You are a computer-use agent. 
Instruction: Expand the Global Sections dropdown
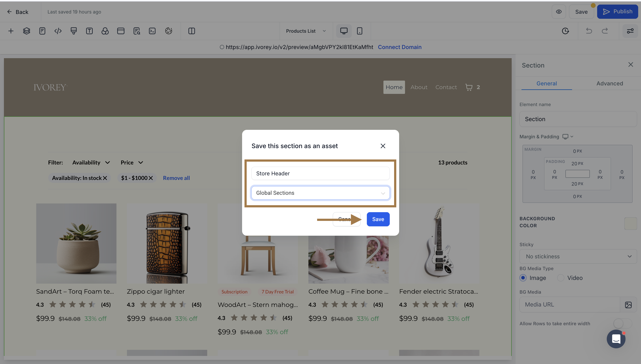coord(320,193)
